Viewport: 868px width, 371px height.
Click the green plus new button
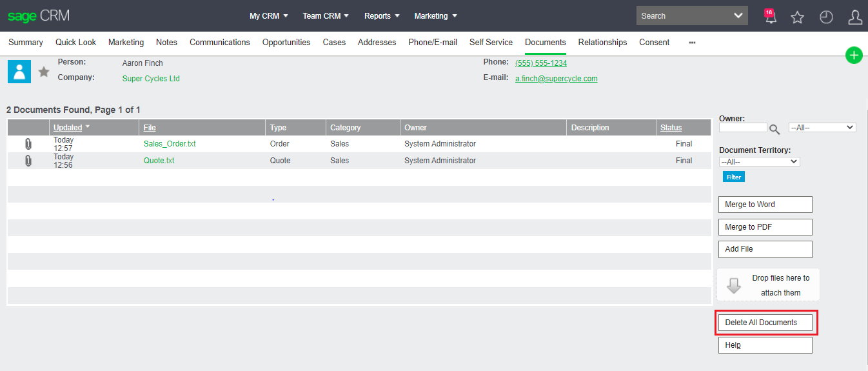[x=854, y=55]
